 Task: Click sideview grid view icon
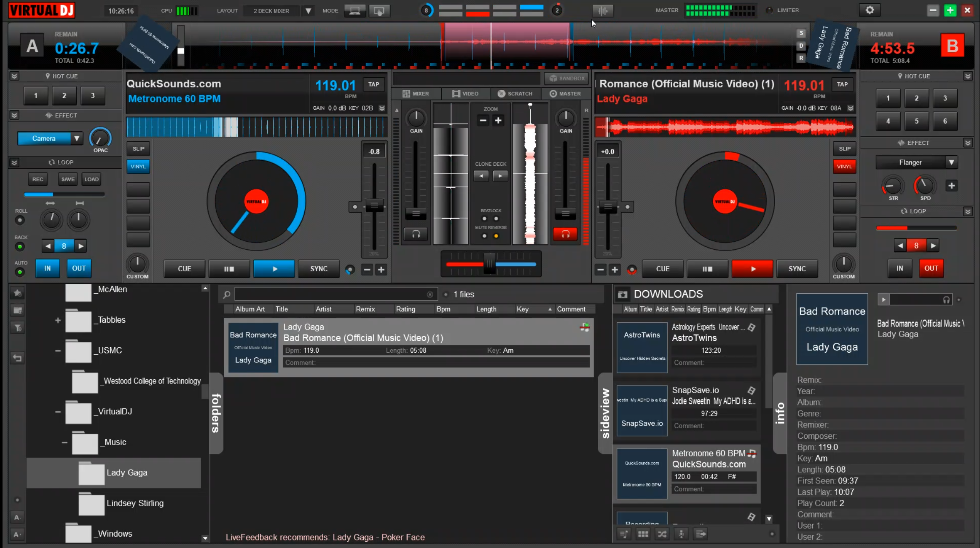click(643, 534)
